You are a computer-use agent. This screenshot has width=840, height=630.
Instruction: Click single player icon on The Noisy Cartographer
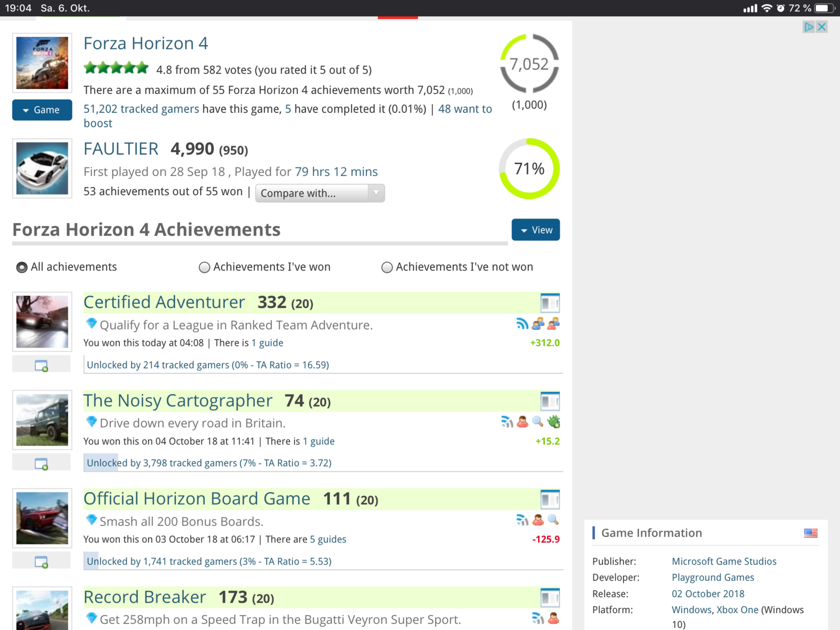coord(522,422)
